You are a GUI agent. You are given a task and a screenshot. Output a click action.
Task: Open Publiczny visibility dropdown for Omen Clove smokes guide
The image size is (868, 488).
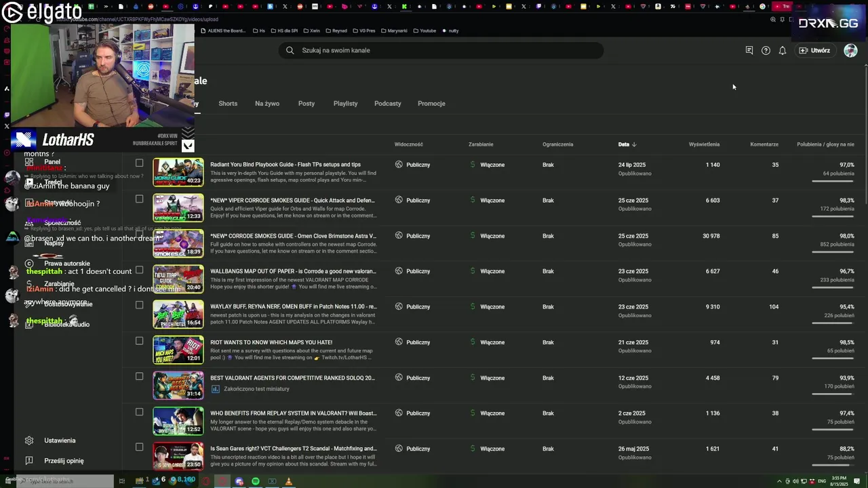418,236
